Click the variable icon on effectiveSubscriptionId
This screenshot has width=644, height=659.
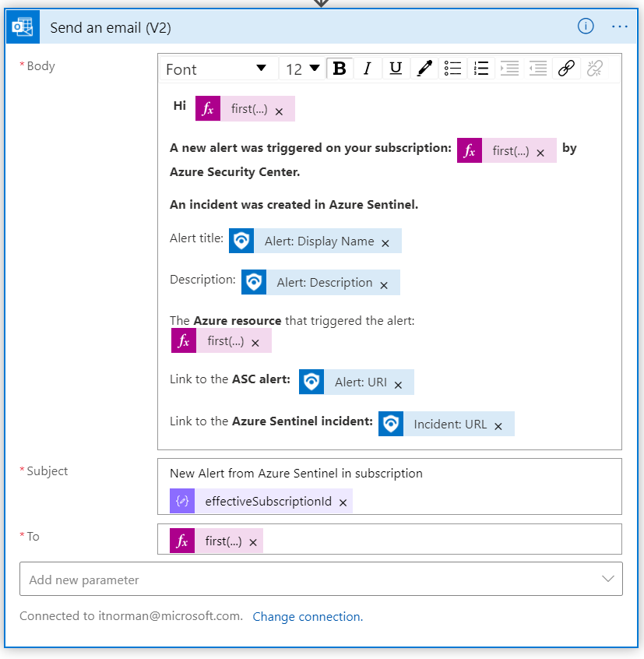[x=182, y=501]
